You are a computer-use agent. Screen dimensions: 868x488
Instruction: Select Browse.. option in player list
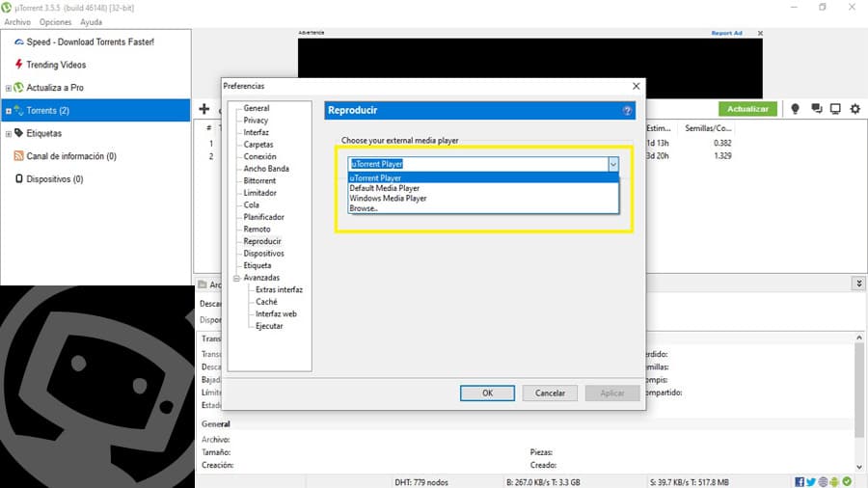[483, 208]
